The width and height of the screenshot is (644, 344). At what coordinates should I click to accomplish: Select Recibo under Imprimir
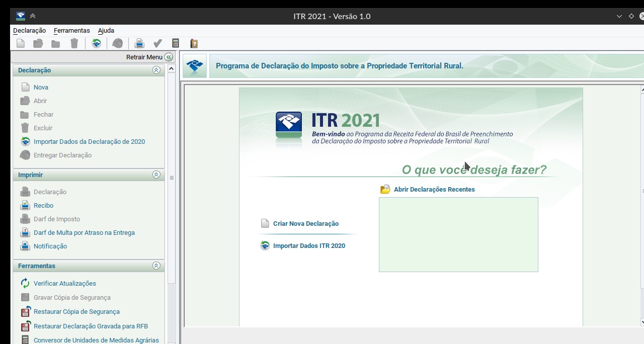(43, 205)
